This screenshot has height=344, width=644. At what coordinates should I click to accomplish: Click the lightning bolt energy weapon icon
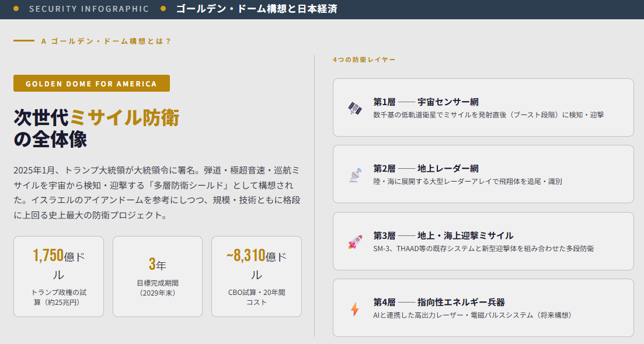[355, 308]
